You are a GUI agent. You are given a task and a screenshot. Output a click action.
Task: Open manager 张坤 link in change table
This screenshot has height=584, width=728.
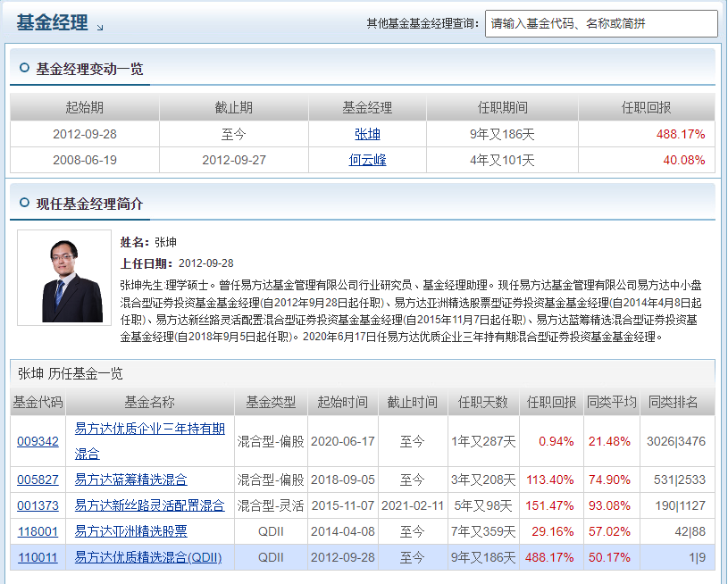pyautogui.click(x=367, y=134)
